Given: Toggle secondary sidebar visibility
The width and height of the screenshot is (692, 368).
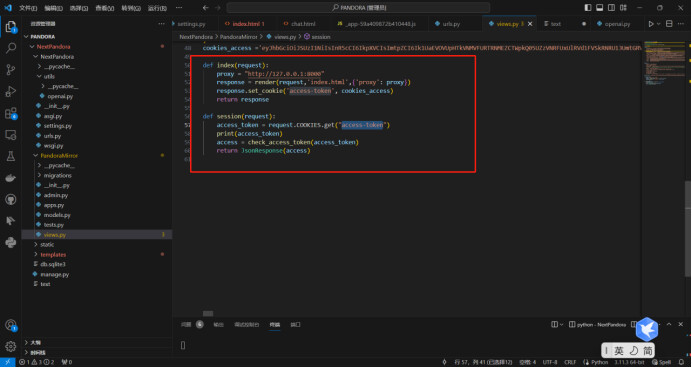Looking at the screenshot, I should (611, 8).
